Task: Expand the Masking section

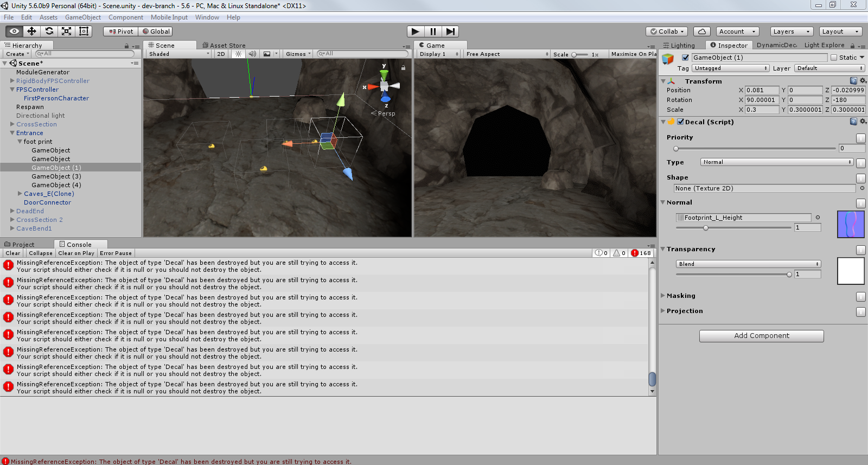Action: [663, 296]
